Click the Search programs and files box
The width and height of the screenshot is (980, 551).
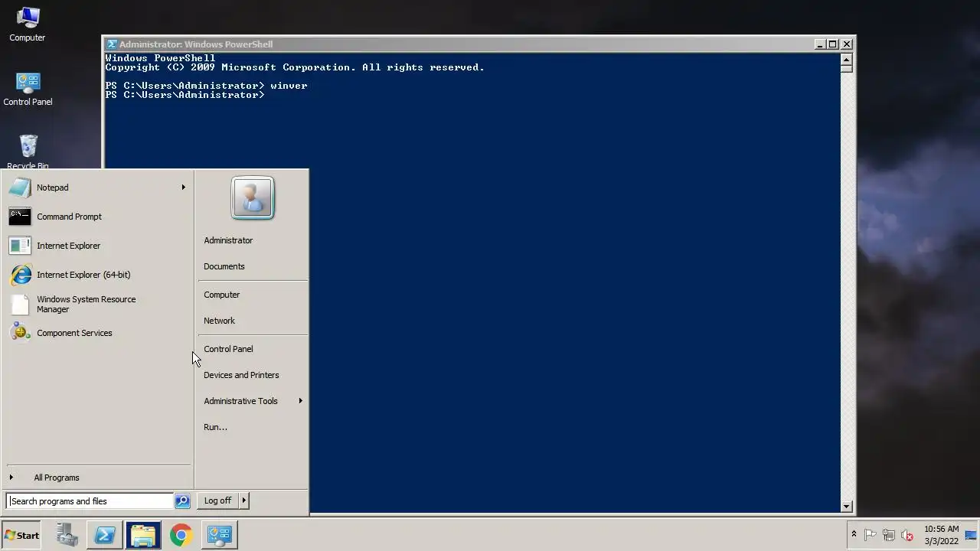[90, 501]
